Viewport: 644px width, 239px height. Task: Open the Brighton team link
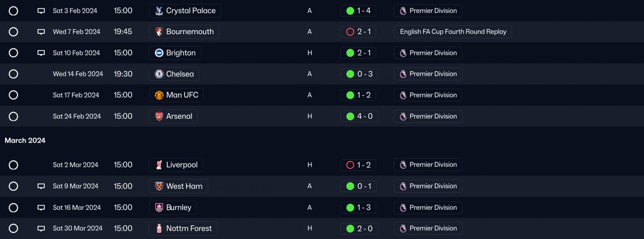click(180, 53)
